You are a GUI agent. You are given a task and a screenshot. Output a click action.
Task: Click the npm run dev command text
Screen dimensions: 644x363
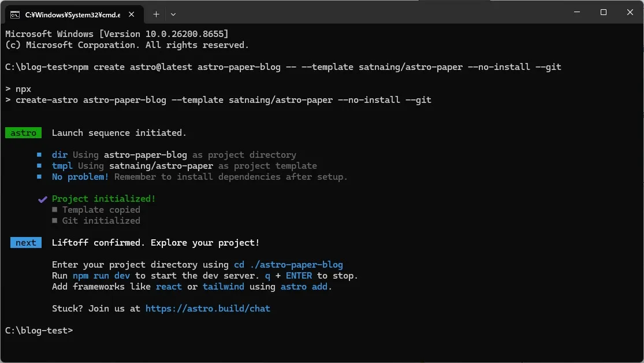(x=102, y=276)
